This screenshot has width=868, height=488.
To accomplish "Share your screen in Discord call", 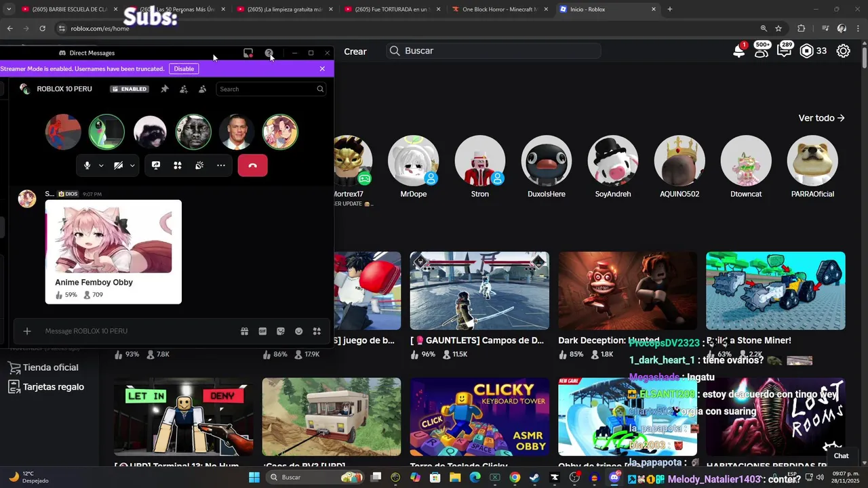I will click(156, 165).
